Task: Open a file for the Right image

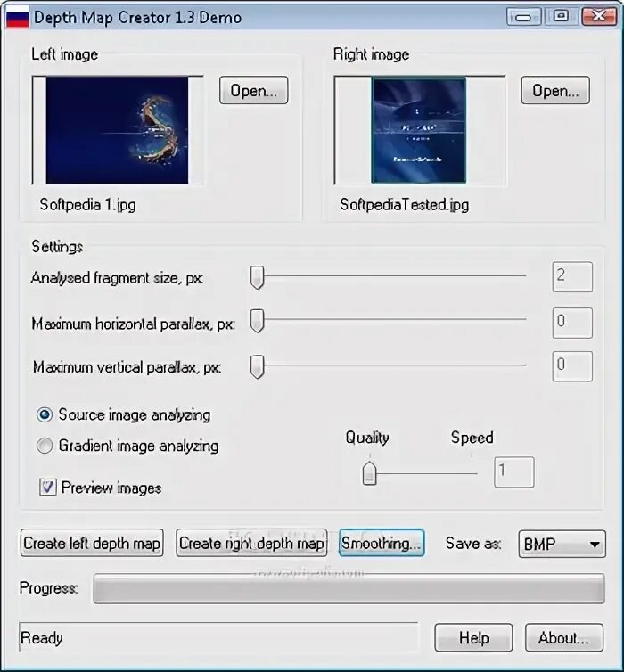Action: (x=555, y=90)
